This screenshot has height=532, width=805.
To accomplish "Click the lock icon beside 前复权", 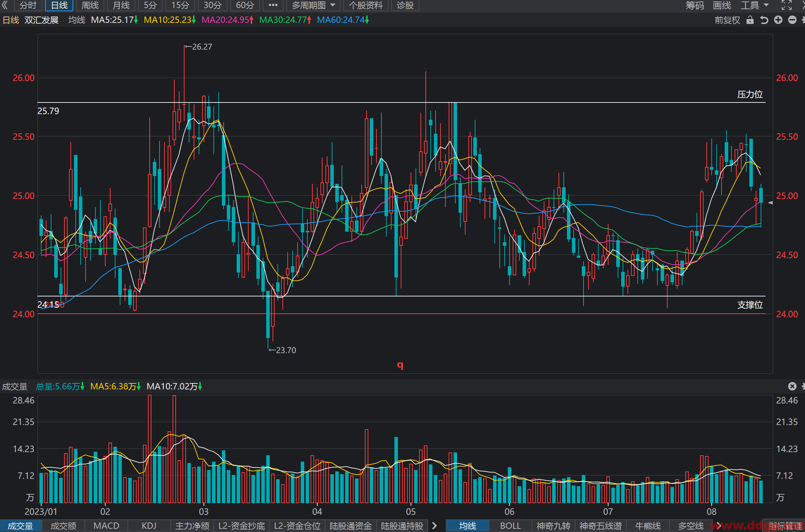I will click(x=750, y=20).
